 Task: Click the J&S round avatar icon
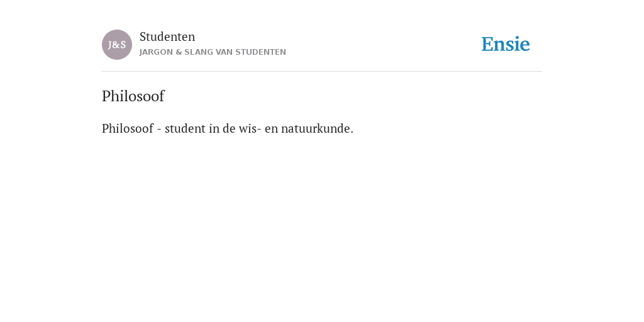pos(117,45)
